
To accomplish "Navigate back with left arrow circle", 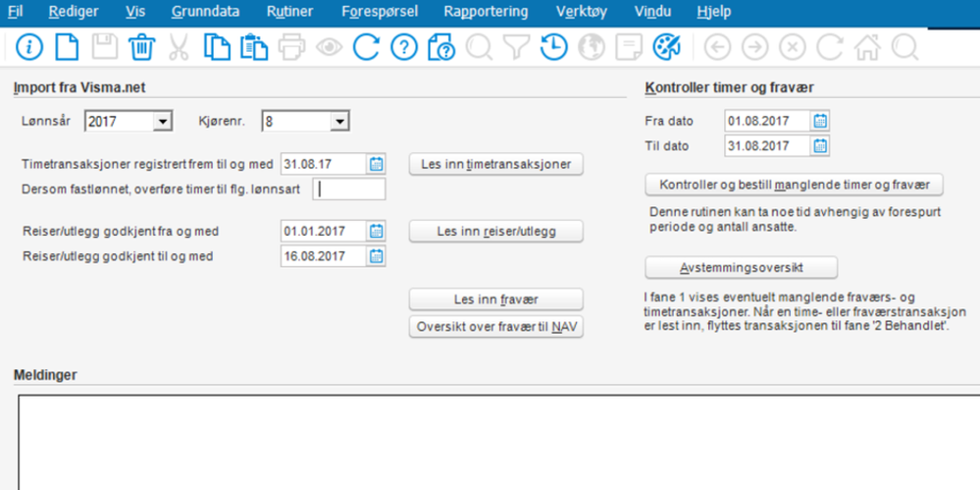I will [717, 47].
